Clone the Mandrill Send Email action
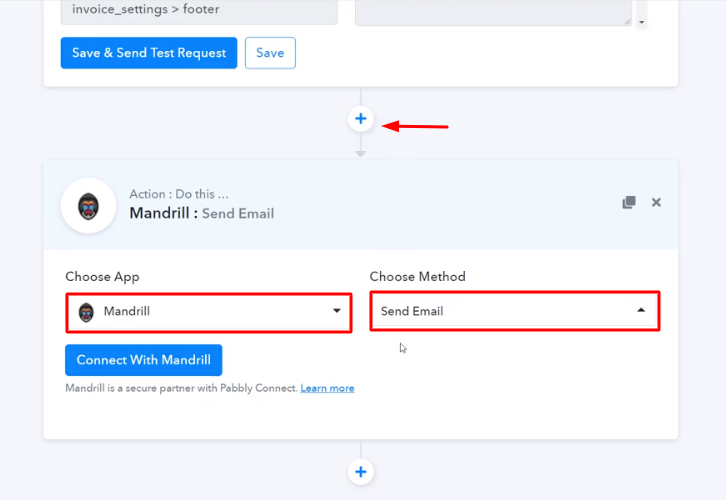Viewport: 726px width, 500px height. point(629,202)
